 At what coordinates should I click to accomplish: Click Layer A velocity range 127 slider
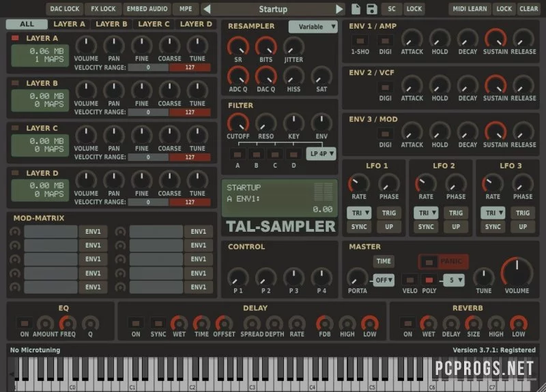190,67
